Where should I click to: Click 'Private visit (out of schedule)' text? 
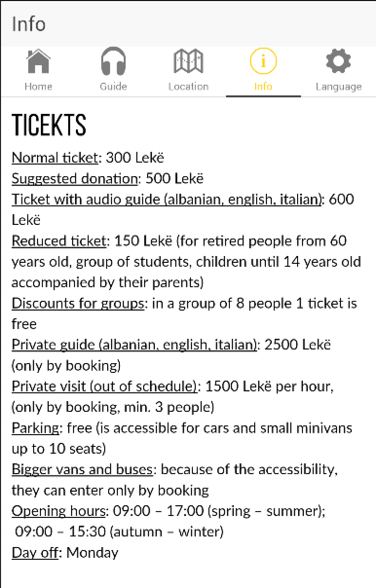105,386
